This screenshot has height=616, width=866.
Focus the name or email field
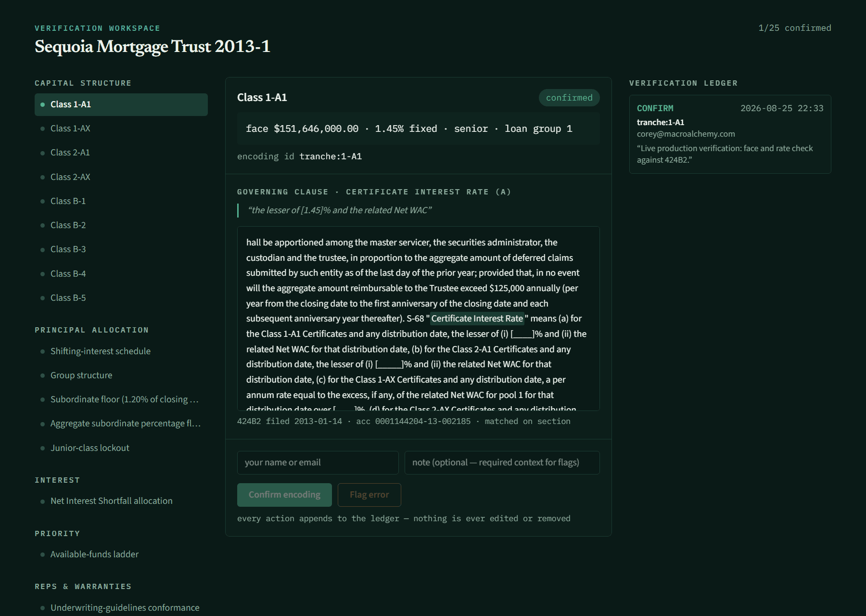click(318, 462)
